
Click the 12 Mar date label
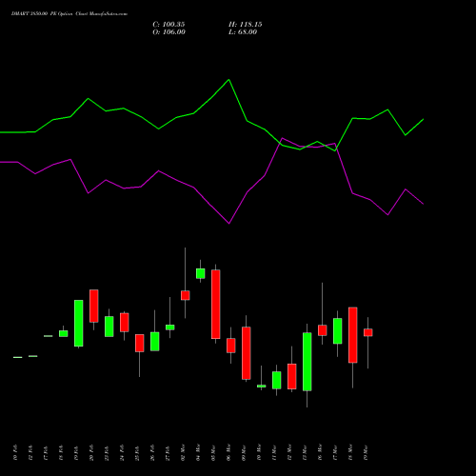(289, 452)
